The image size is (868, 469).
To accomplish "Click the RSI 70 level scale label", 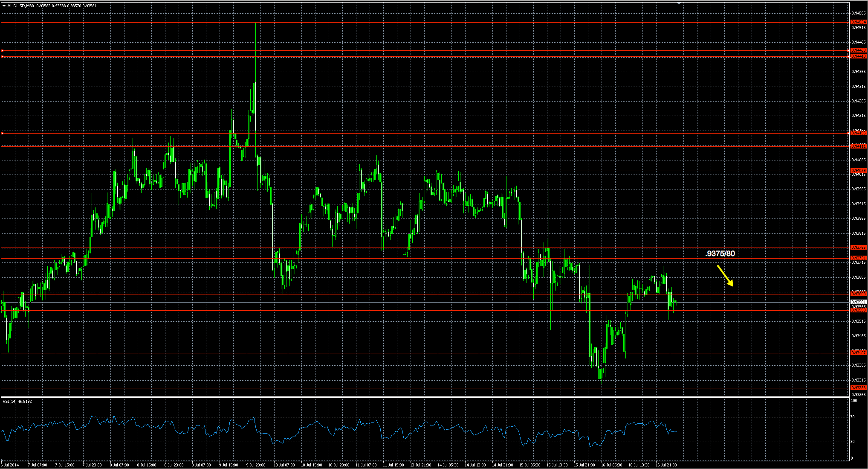I will 852,417.
